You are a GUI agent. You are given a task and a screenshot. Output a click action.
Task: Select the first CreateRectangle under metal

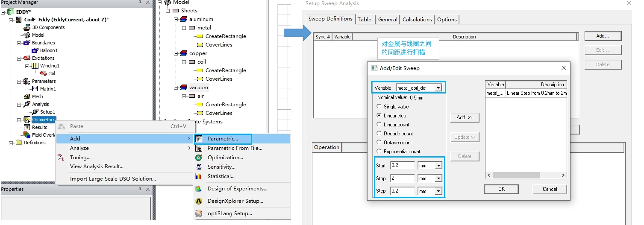[226, 36]
